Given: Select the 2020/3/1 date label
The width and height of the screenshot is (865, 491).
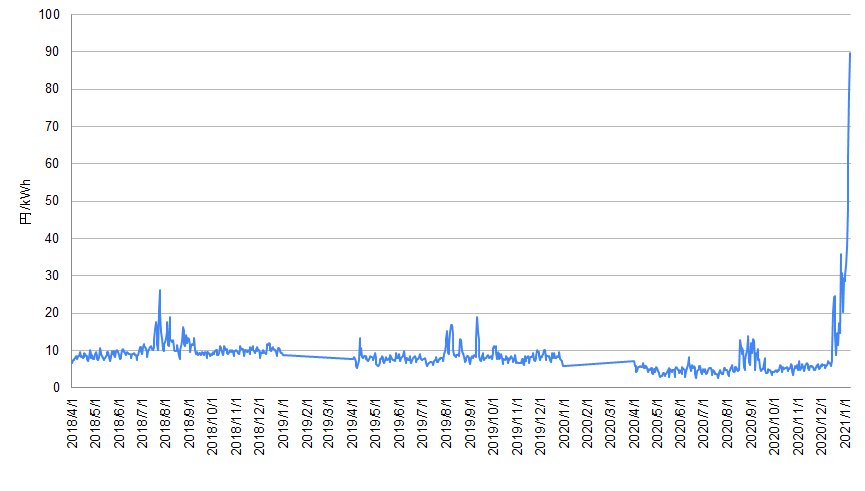Looking at the screenshot, I should [610, 423].
